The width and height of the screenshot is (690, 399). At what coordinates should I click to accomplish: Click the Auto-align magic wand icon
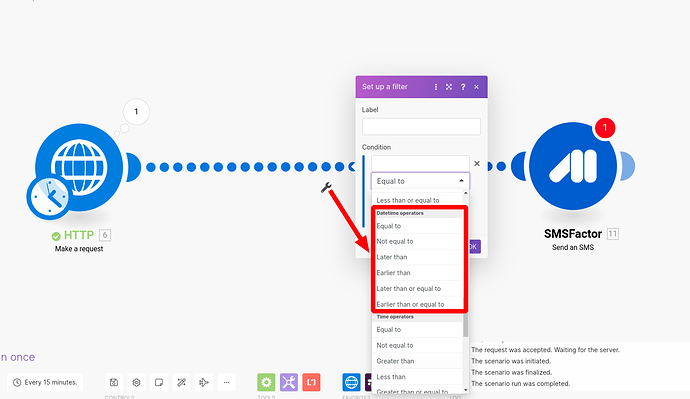click(x=181, y=382)
